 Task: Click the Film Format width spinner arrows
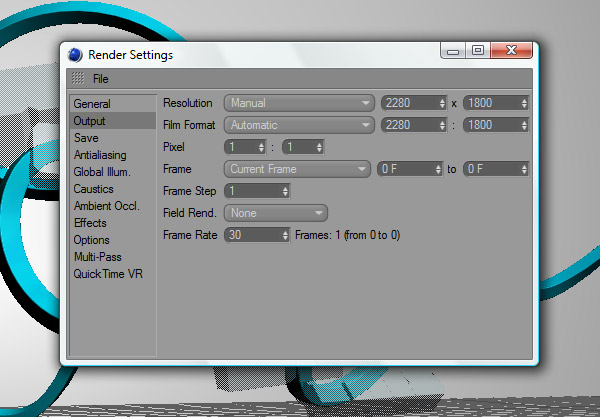(442, 125)
